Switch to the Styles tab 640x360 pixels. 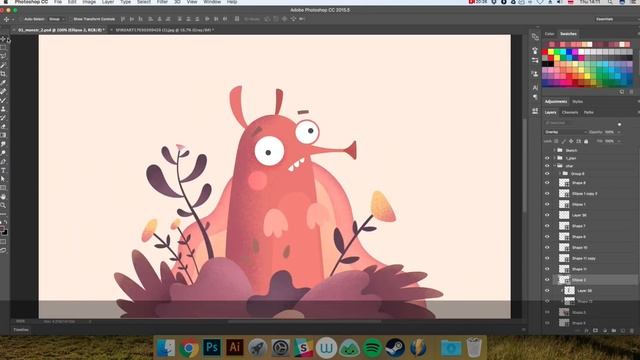pos(578,102)
